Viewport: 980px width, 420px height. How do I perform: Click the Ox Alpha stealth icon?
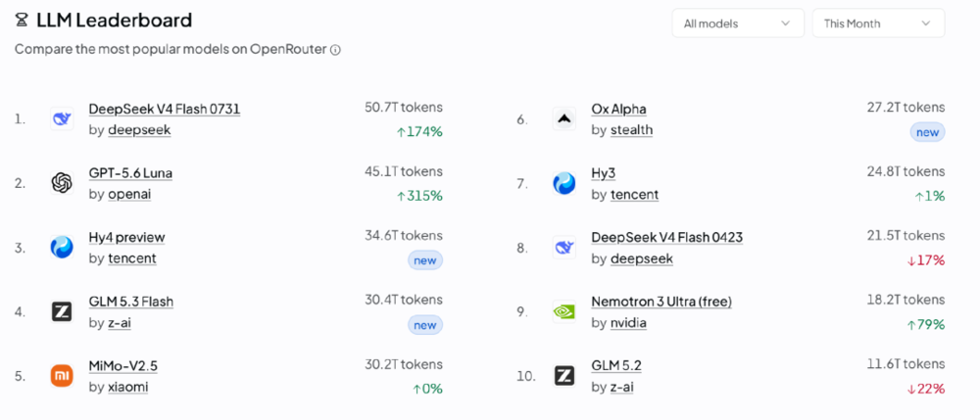point(564,118)
